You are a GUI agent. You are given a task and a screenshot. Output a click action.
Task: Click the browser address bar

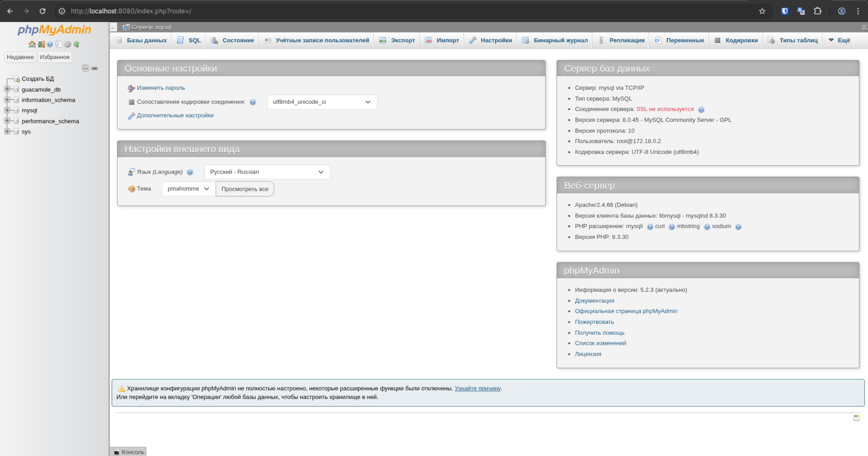pyautogui.click(x=217, y=11)
